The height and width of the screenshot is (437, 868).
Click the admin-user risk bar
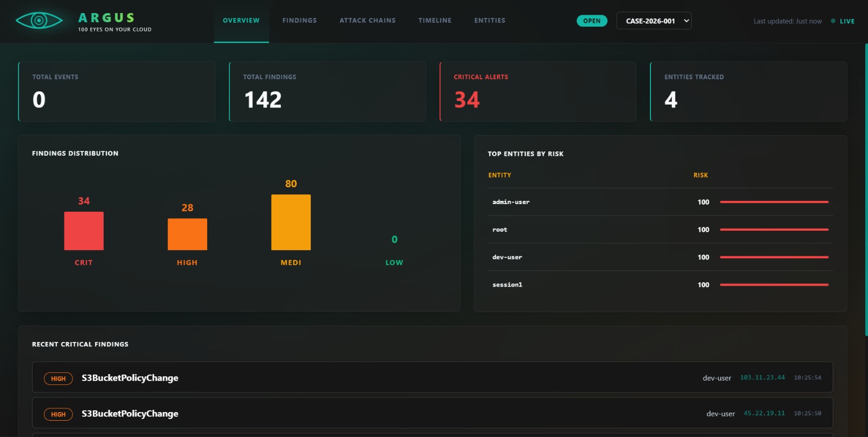[x=774, y=202]
